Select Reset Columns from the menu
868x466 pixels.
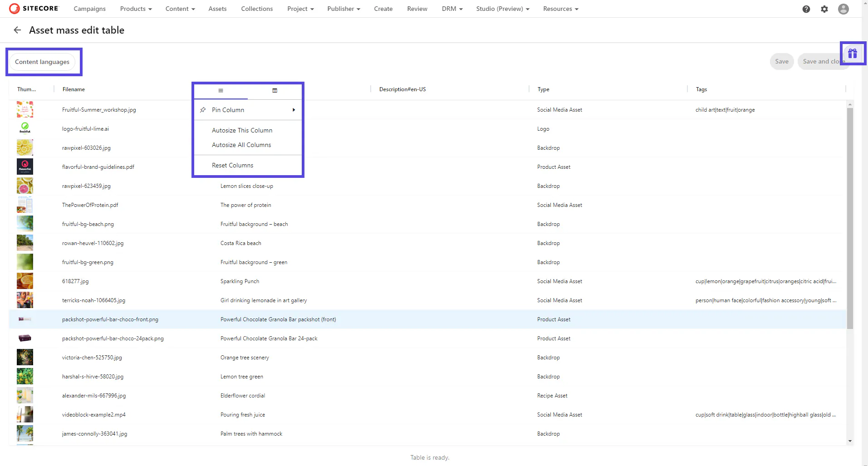point(232,165)
